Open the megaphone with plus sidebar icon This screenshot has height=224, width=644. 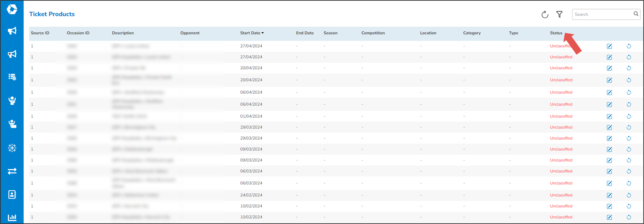click(x=12, y=54)
